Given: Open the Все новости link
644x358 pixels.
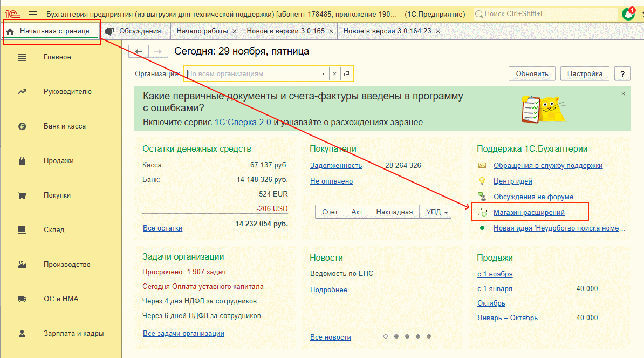Looking at the screenshot, I should coord(331,337).
